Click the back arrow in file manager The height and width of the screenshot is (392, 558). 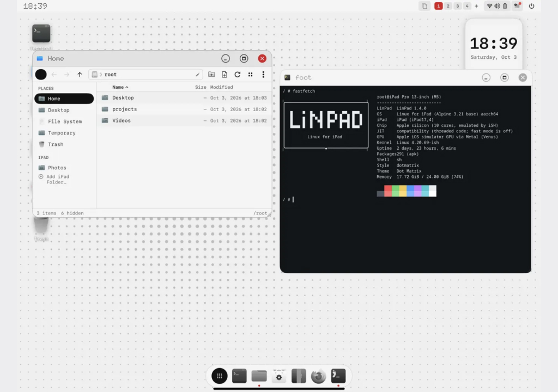tap(54, 75)
